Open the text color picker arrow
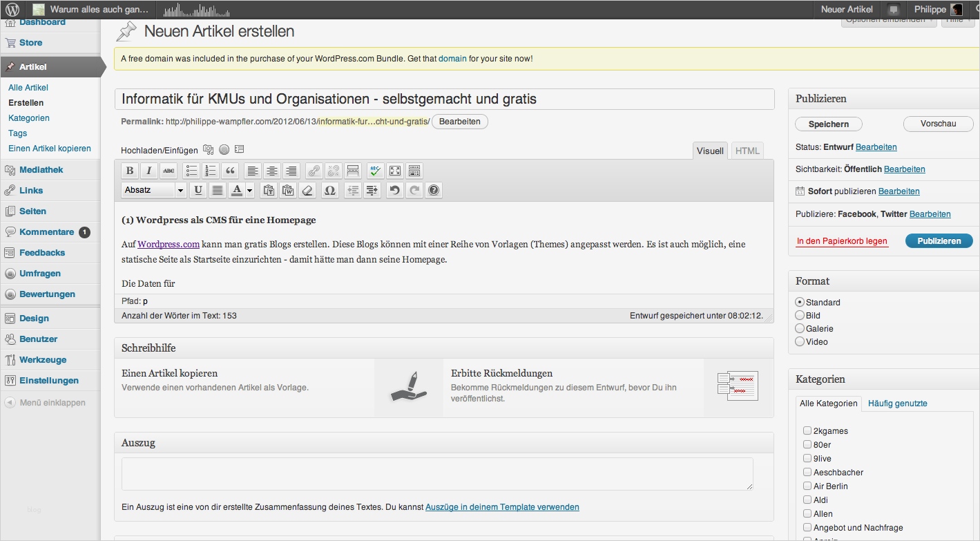Image resolution: width=980 pixels, height=541 pixels. [250, 190]
